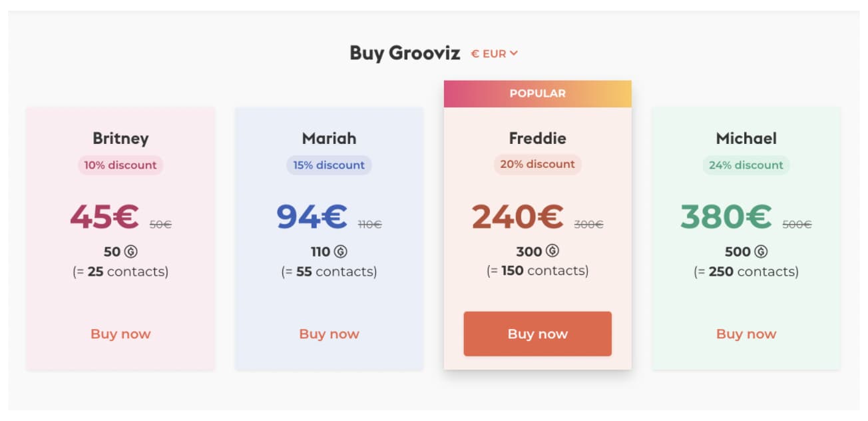
Task: Click the POPULAR gradient banner
Action: (x=537, y=94)
